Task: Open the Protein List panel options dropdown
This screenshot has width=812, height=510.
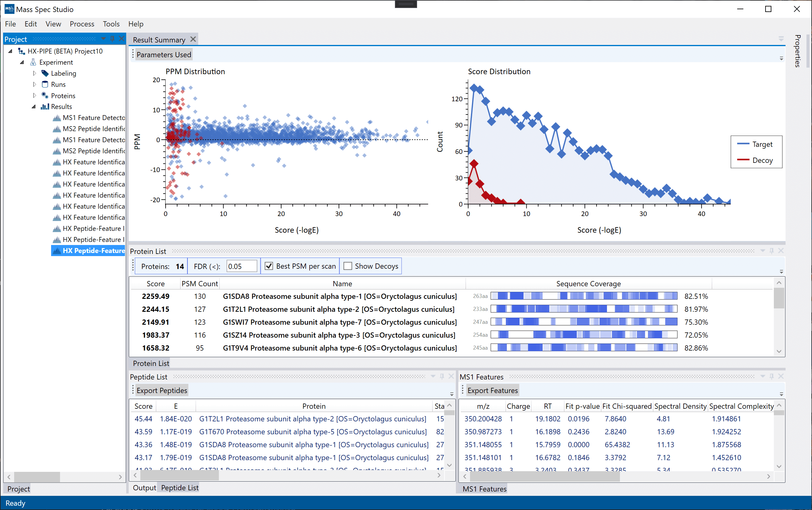Action: click(x=763, y=251)
